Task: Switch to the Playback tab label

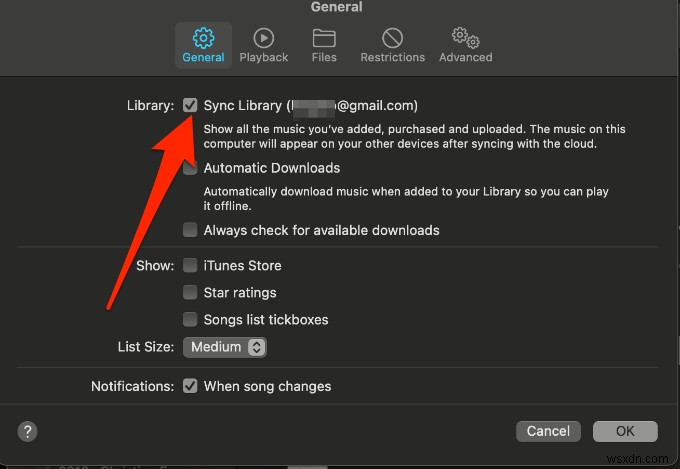Action: 263,57
